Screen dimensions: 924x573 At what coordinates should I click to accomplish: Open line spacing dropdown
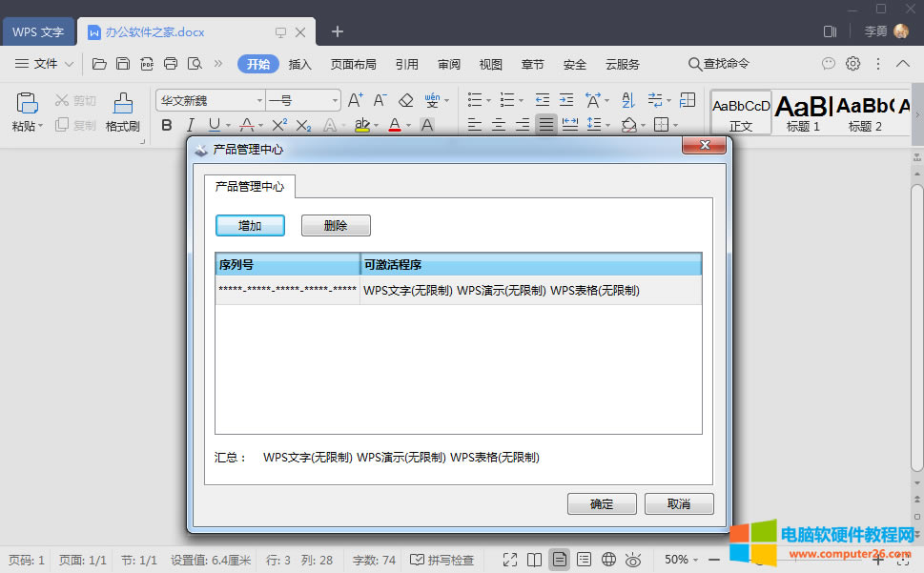click(607, 126)
